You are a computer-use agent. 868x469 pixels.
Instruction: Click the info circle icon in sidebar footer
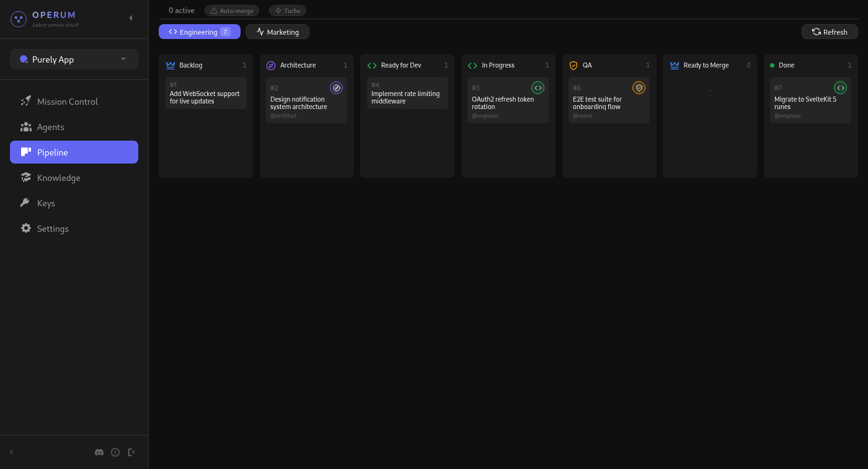click(115, 452)
